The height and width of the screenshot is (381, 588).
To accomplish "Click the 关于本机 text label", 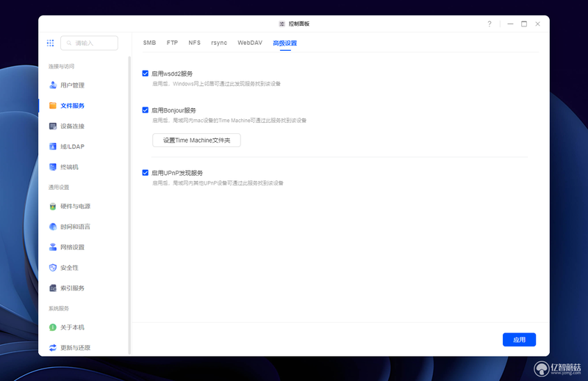I will coord(72,327).
